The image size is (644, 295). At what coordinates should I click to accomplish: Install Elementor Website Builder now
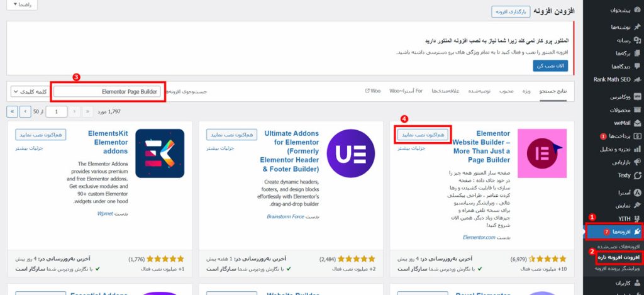point(423,135)
